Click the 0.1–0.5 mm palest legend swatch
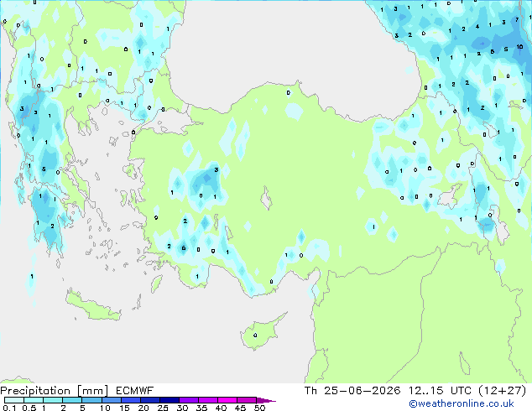This screenshot has width=532, height=411. [x=14, y=400]
